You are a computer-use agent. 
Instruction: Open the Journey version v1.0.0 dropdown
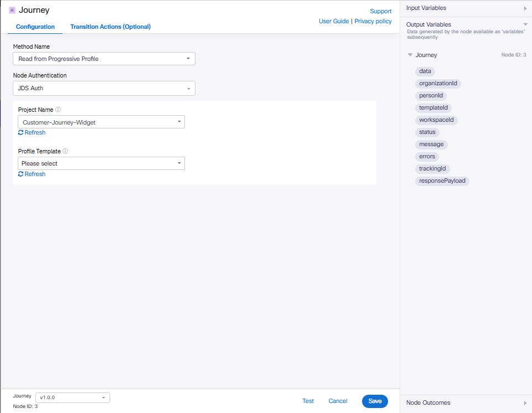coord(73,397)
